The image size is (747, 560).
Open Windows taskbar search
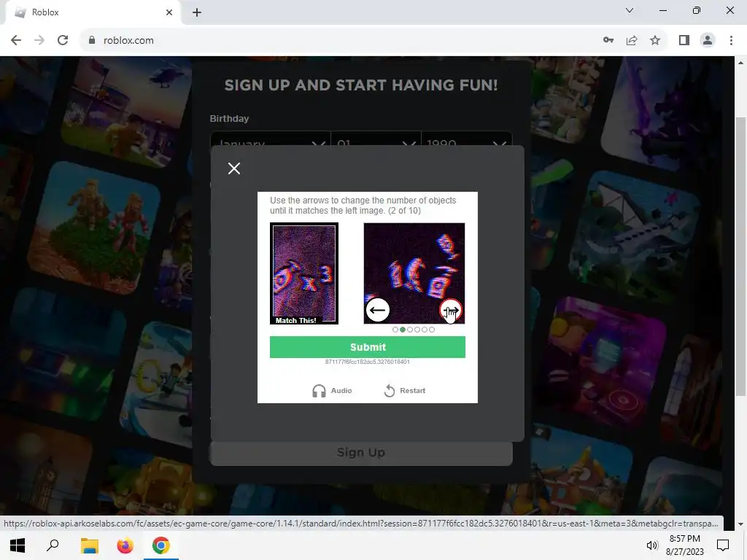[x=53, y=545]
